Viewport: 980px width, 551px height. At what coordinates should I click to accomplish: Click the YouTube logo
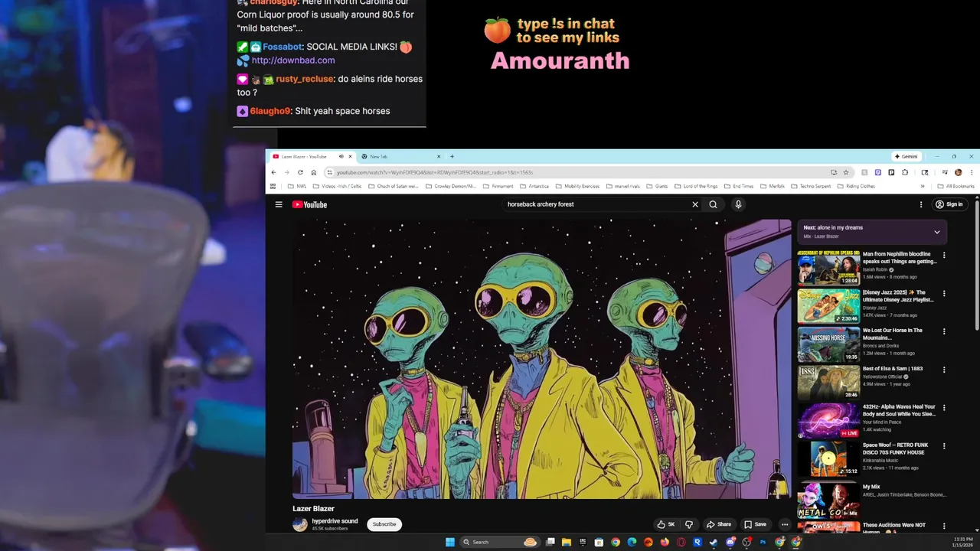(x=310, y=204)
